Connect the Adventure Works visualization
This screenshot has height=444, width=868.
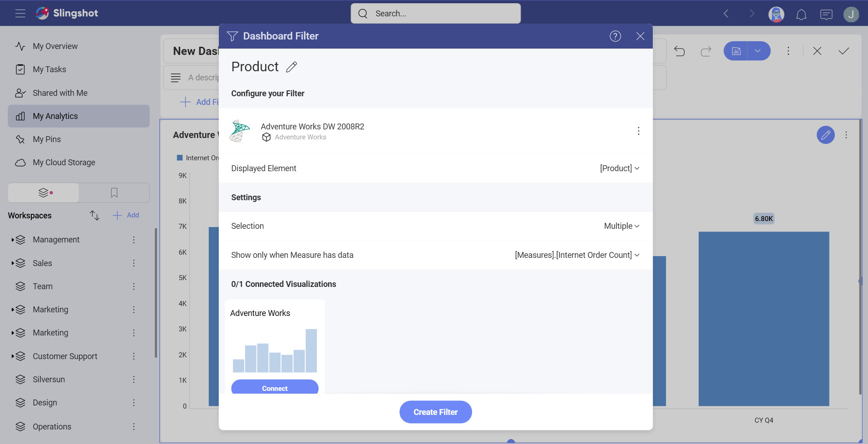(x=275, y=387)
